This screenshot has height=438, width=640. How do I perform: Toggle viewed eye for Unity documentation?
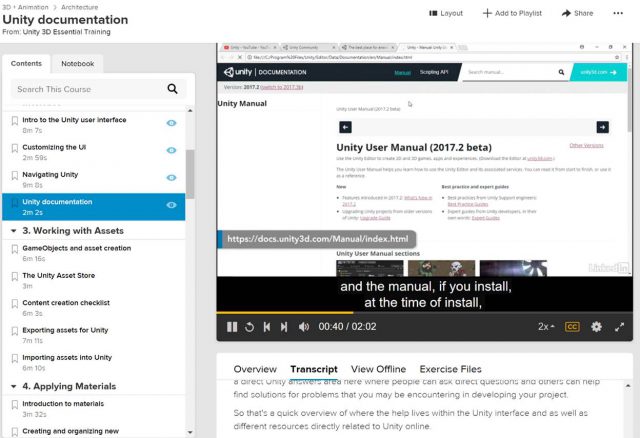[171, 205]
